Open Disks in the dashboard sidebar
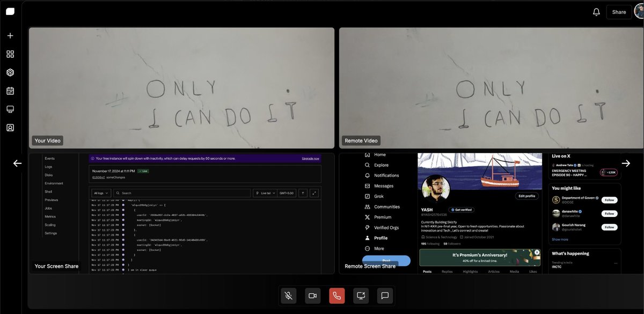This screenshot has height=314, width=644. pyautogui.click(x=49, y=175)
